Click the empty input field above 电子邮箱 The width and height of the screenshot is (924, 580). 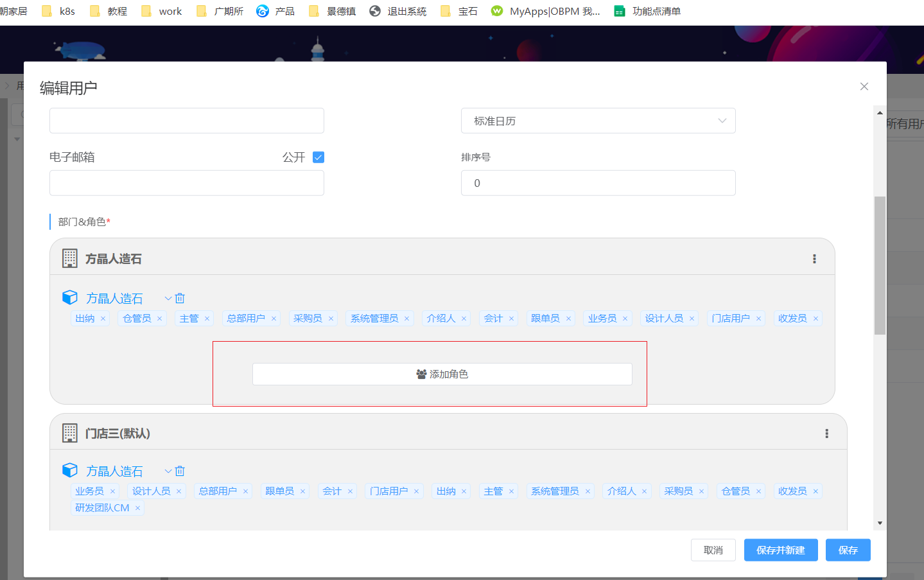(x=187, y=121)
